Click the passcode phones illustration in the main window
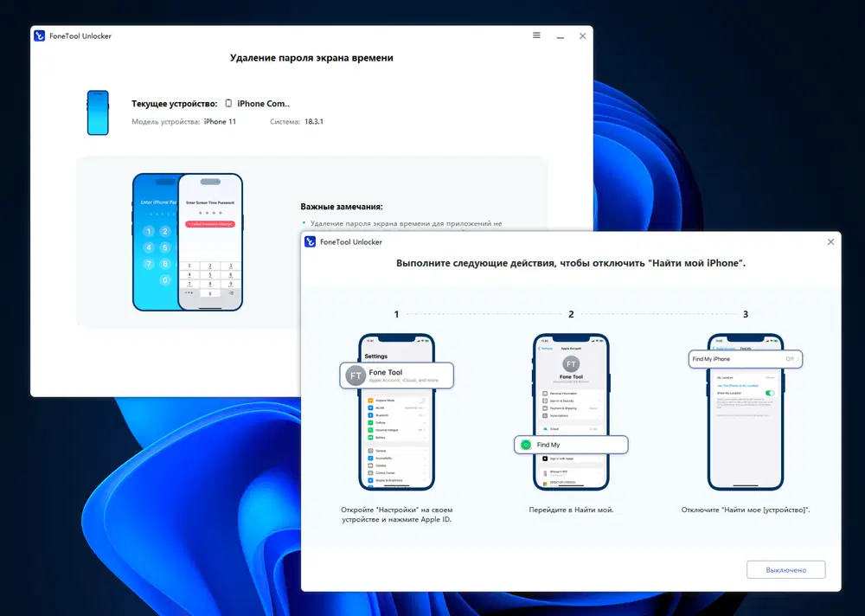This screenshot has width=865, height=616. pos(188,241)
